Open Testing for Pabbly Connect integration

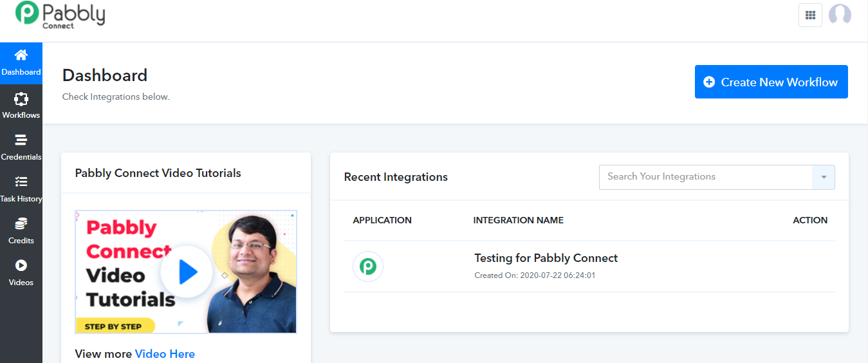point(546,258)
